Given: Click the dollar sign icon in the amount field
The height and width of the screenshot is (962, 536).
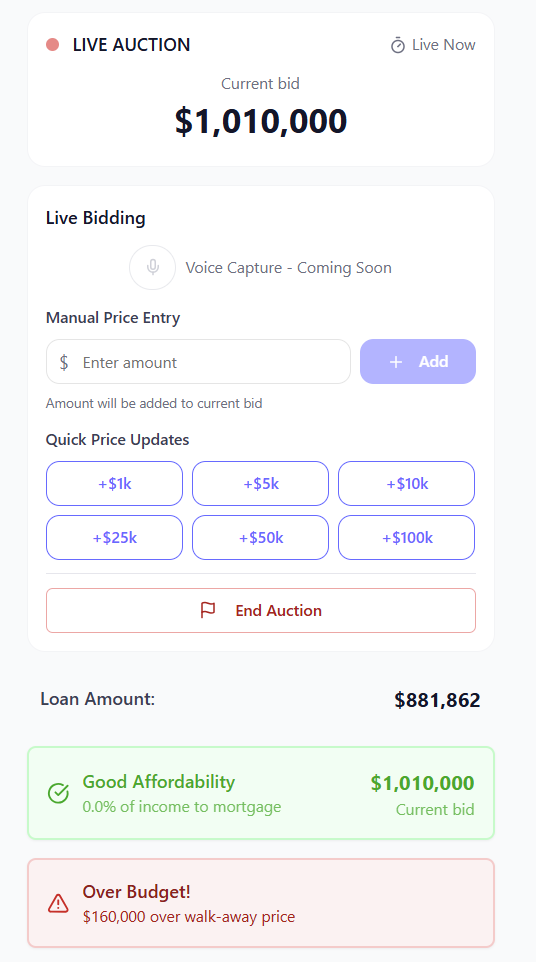Looking at the screenshot, I should [64, 362].
